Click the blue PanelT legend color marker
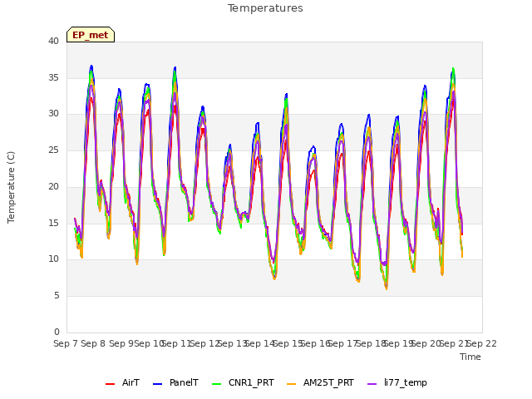 [157, 384]
